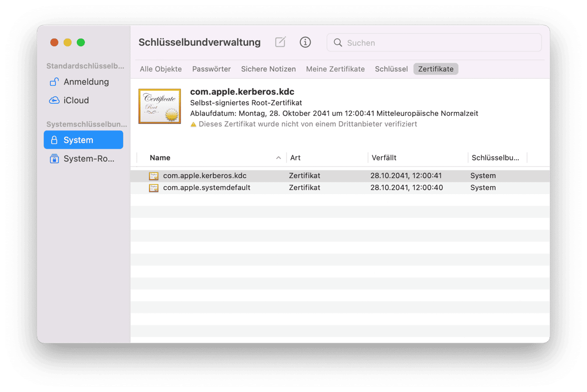Minimize window with yellow button

tap(68, 42)
